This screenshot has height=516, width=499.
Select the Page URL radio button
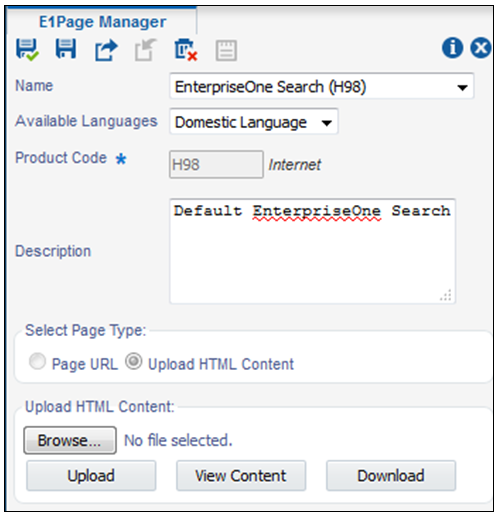[x=37, y=361]
